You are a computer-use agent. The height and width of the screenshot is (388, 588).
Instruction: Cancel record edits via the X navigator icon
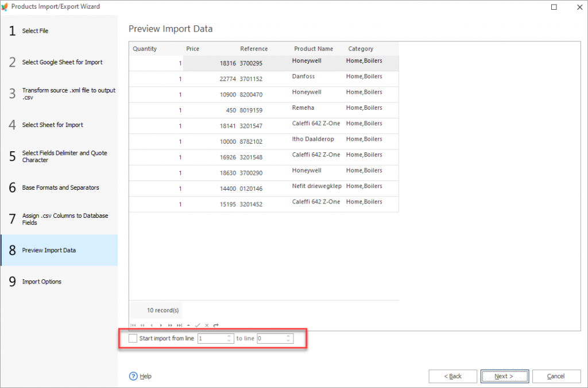206,325
